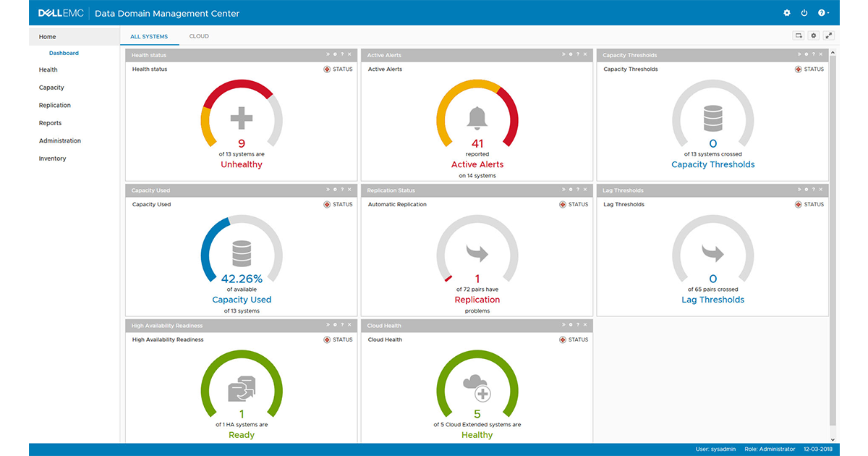Open dashboard settings gear below header
Viewport: 868px width, 456px height.
[814, 35]
